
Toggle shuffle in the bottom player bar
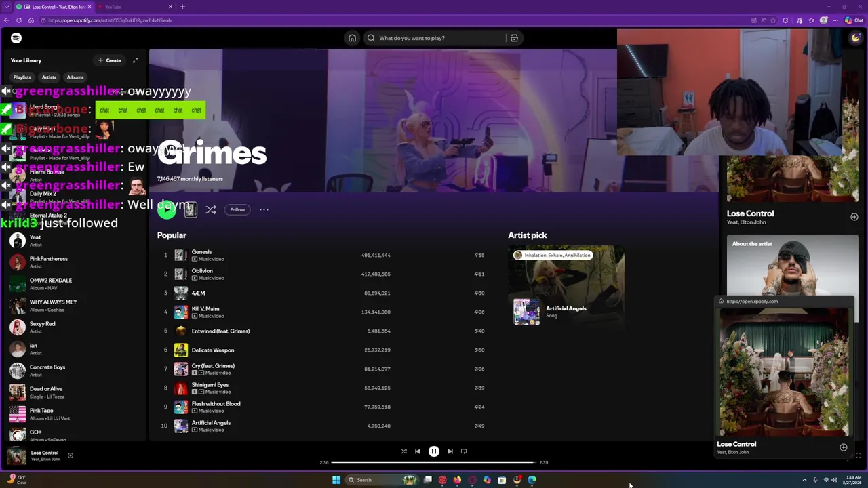point(403,451)
